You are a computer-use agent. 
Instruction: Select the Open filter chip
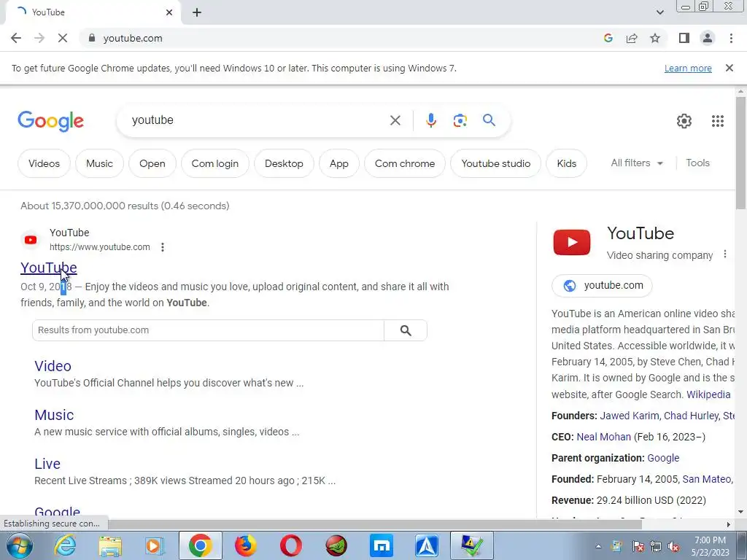[x=152, y=163]
